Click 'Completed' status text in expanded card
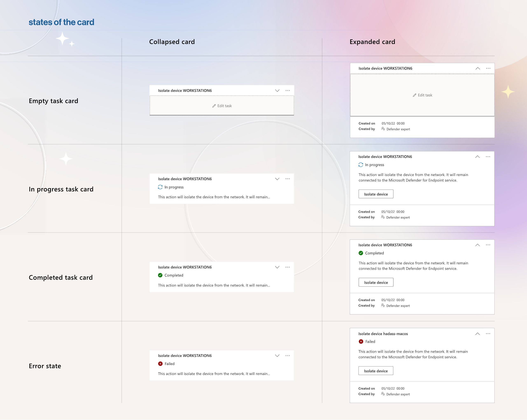This screenshot has width=527, height=420. pyautogui.click(x=374, y=253)
